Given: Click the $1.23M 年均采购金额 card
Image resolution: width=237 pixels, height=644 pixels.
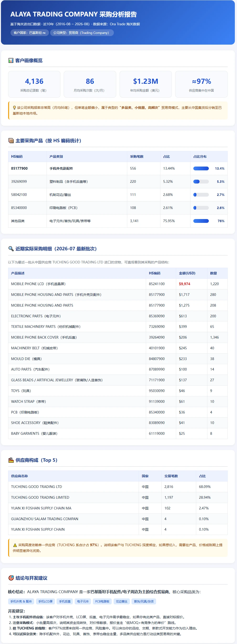Looking at the screenshot, I should 146,84.
